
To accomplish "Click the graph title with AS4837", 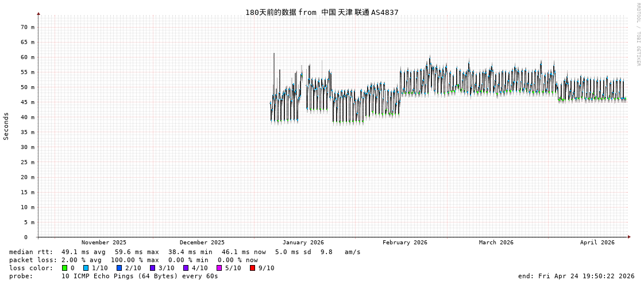I will point(322,13).
